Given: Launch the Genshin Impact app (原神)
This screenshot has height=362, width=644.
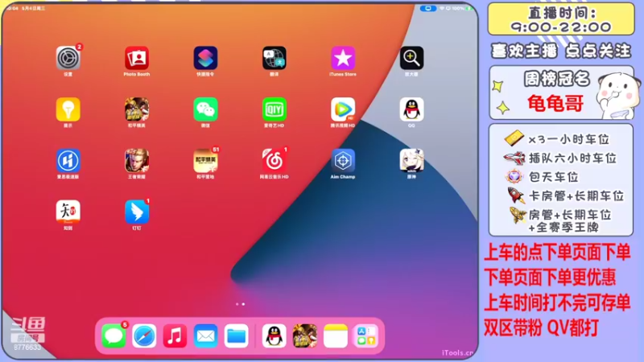Looking at the screenshot, I should click(x=411, y=160).
